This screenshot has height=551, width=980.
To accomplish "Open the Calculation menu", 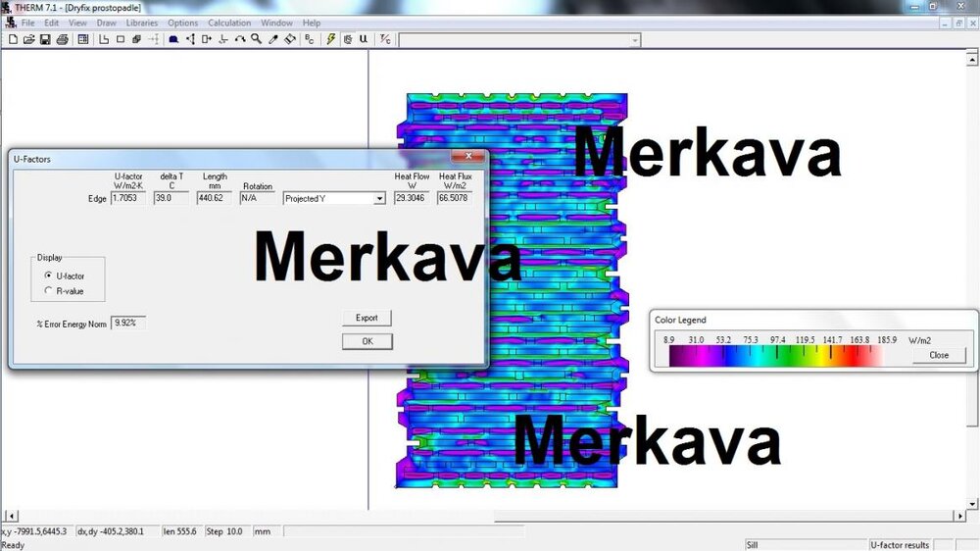I will click(228, 23).
